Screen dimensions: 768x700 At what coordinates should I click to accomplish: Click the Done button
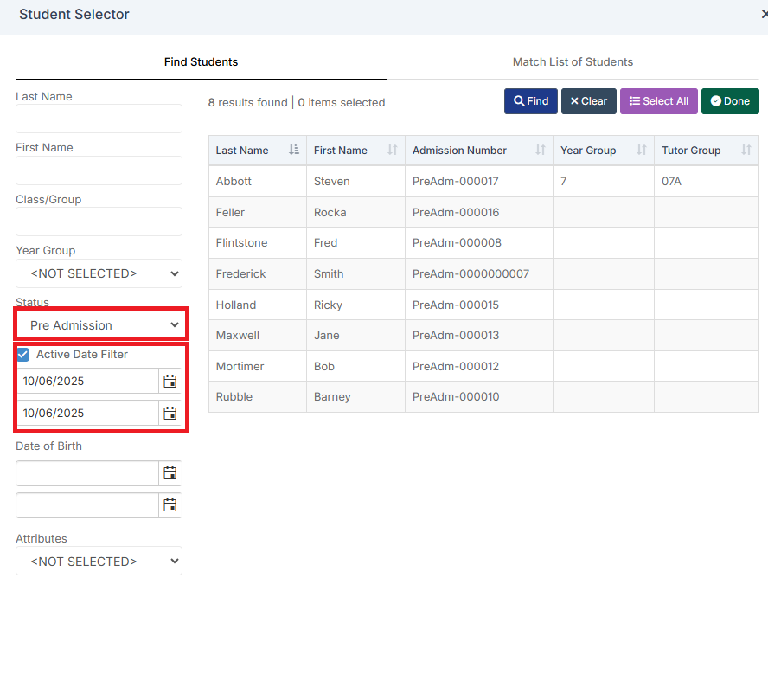coord(730,100)
